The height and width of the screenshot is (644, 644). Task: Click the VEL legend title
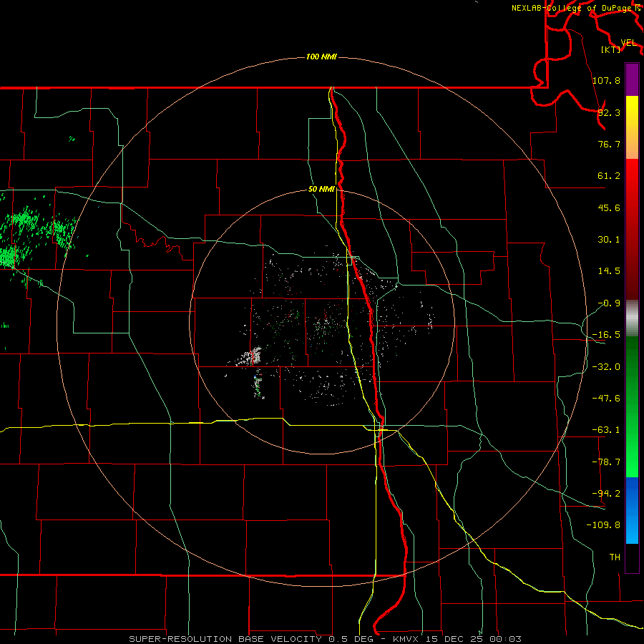[628, 43]
